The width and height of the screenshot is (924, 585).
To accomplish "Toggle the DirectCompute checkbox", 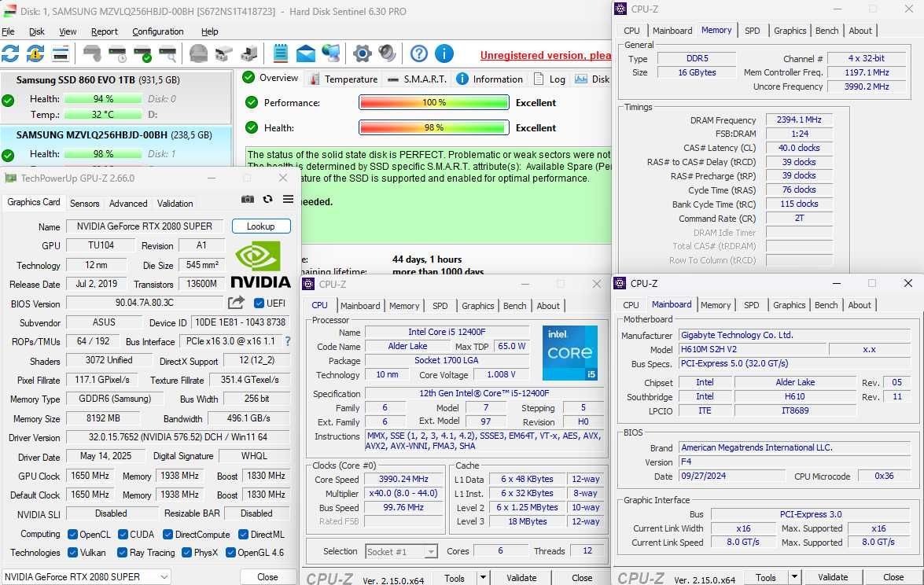I will (x=167, y=535).
